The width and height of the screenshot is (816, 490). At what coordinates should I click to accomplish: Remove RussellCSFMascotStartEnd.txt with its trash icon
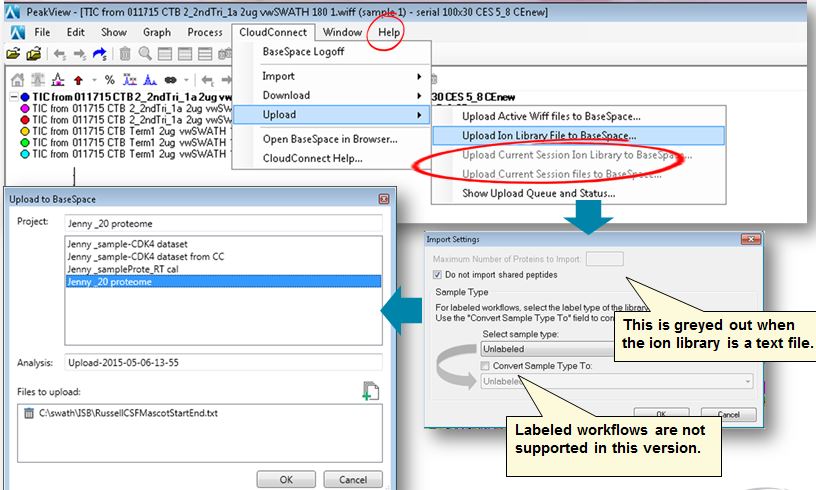coord(29,413)
